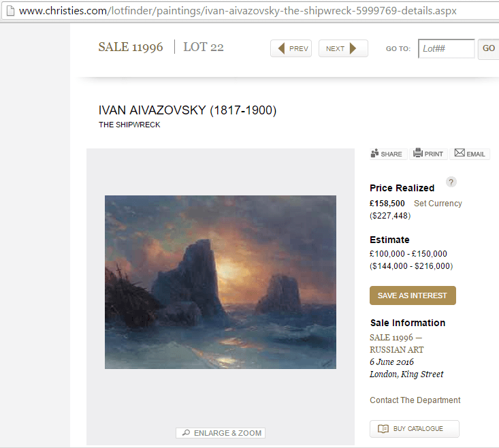The image size is (499, 448).
Task: Click the PREV left arrow icon
Action: pos(281,48)
